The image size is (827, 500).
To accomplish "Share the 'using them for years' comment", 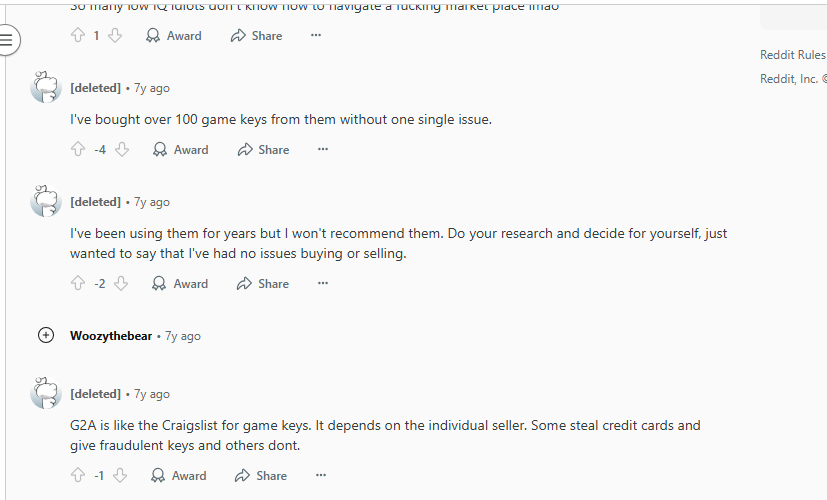I will click(263, 284).
